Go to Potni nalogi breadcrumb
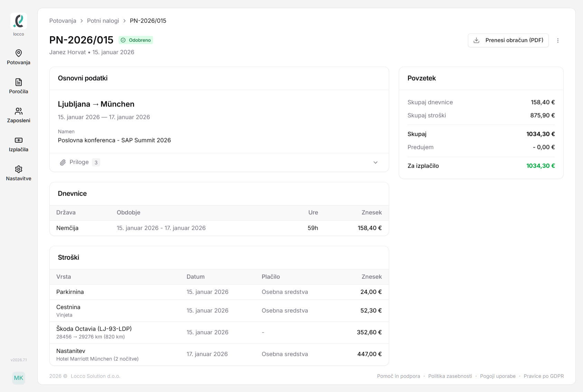Image resolution: width=583 pixels, height=392 pixels. point(103,21)
